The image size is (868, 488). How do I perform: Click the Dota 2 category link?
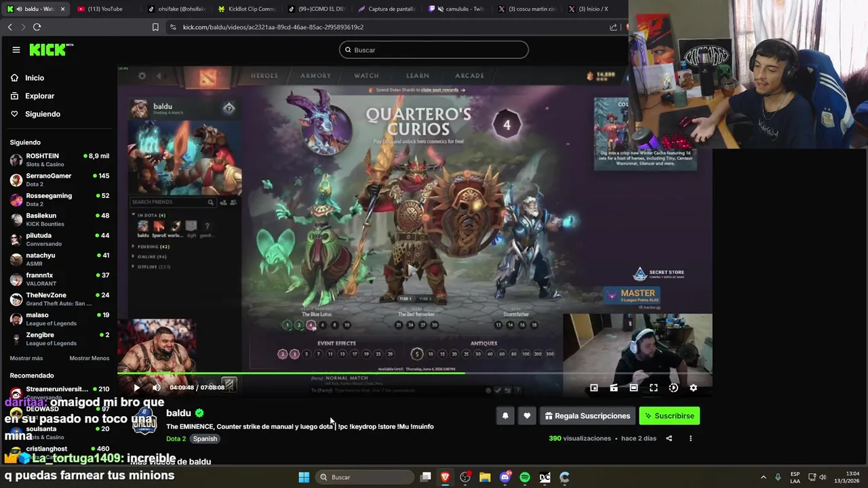(176, 439)
